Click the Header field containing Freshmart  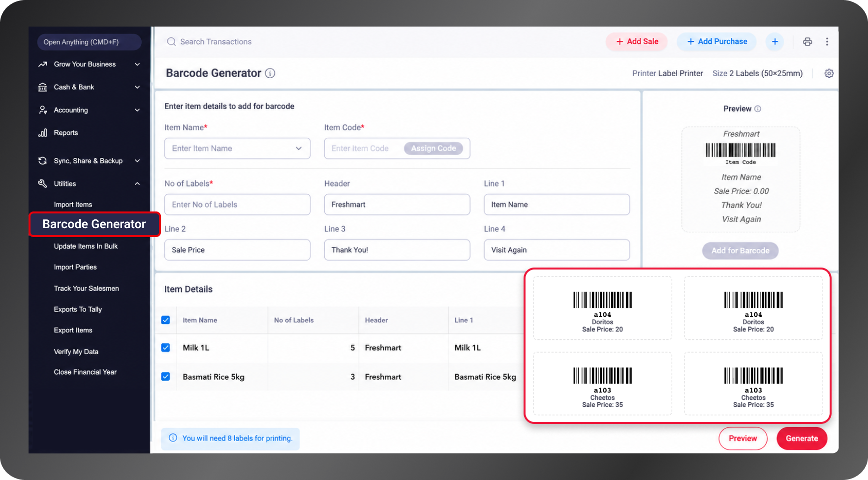tap(397, 205)
